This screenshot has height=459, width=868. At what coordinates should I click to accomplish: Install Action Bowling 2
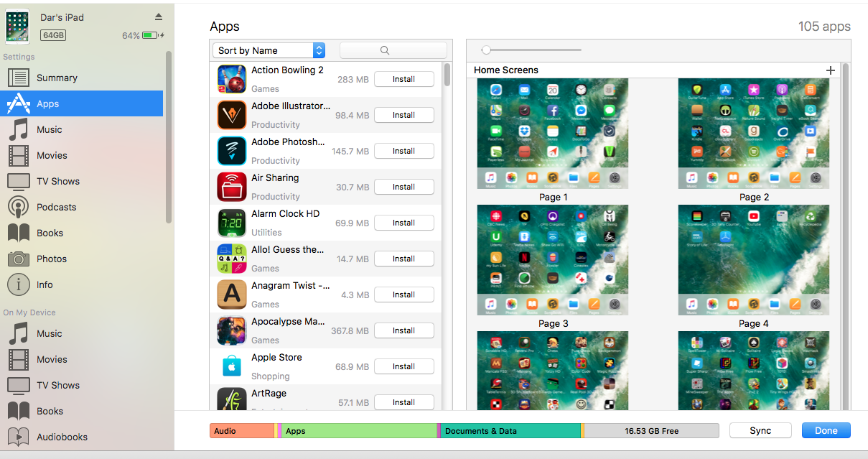click(404, 79)
